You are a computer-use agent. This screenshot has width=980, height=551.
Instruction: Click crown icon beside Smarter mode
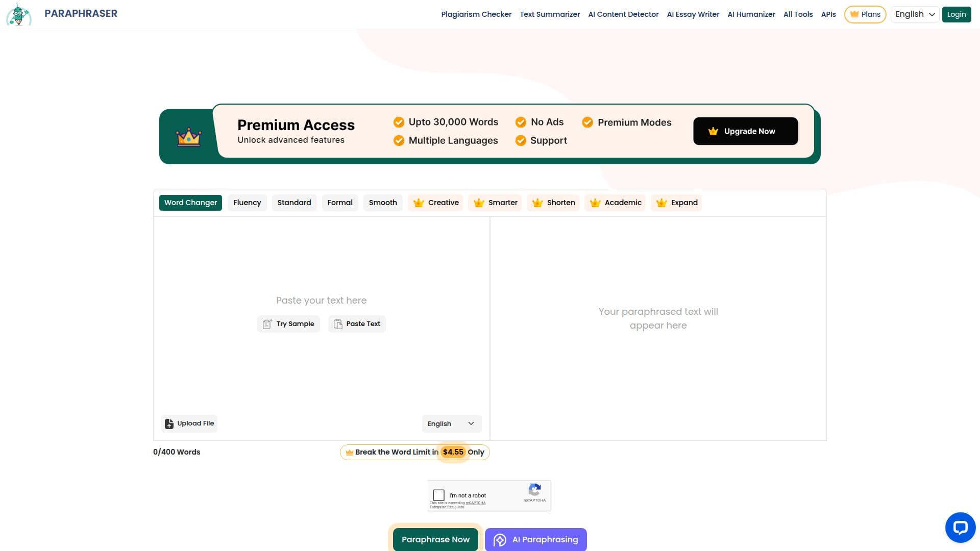tap(479, 203)
